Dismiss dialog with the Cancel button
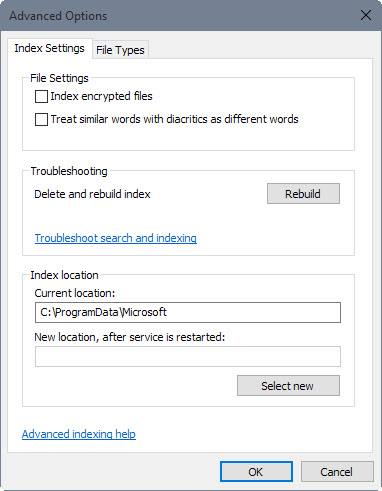The image size is (382, 491). [337, 472]
